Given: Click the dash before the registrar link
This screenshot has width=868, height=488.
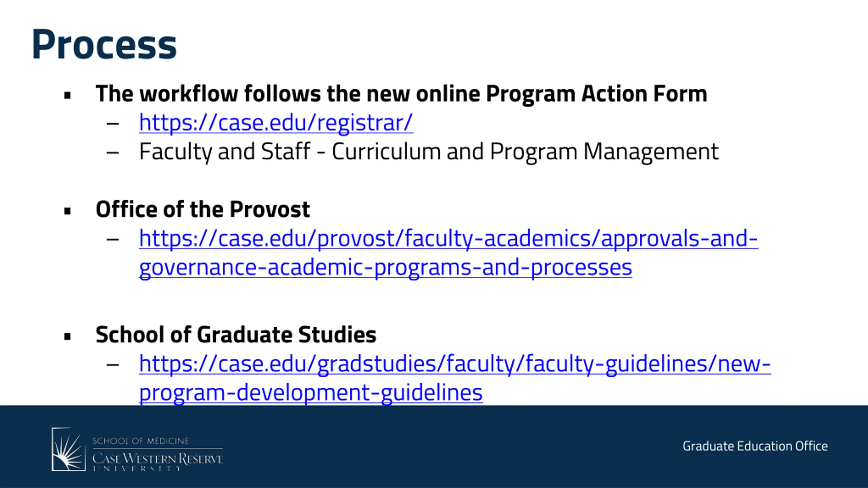Looking at the screenshot, I should (113, 124).
